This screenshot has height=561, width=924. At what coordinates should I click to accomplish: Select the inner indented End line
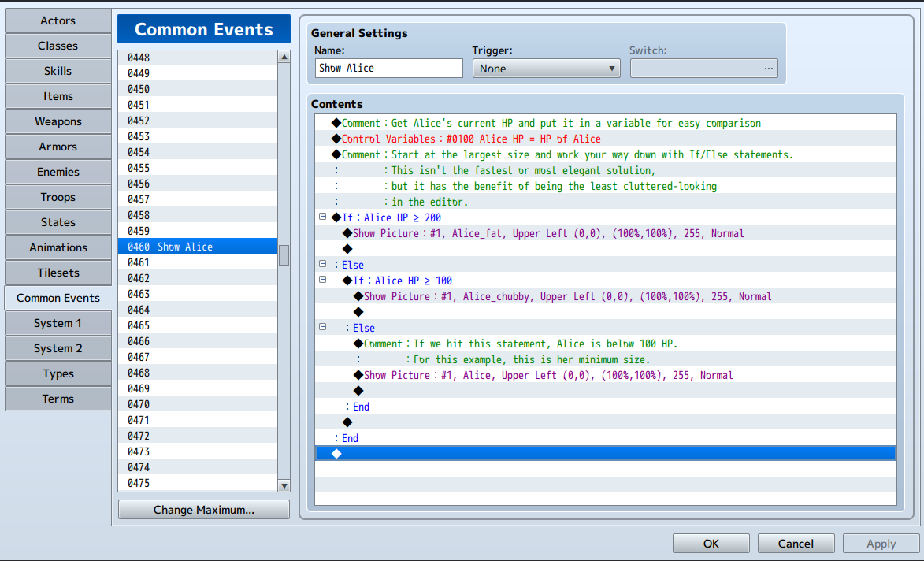point(606,407)
